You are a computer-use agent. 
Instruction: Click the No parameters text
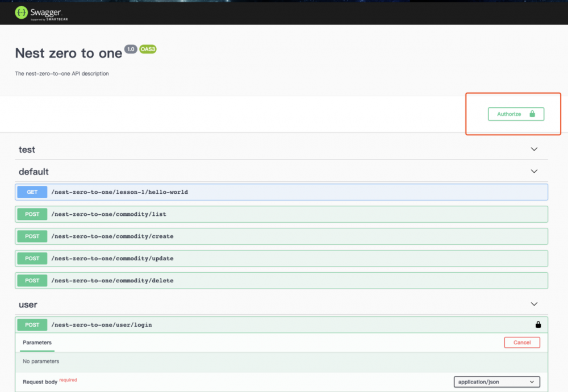point(41,361)
